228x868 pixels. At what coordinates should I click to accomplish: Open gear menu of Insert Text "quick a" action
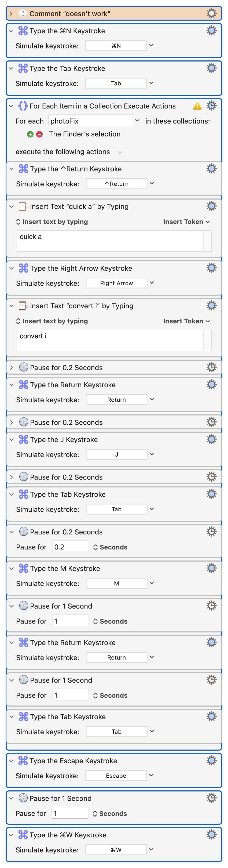(211, 206)
